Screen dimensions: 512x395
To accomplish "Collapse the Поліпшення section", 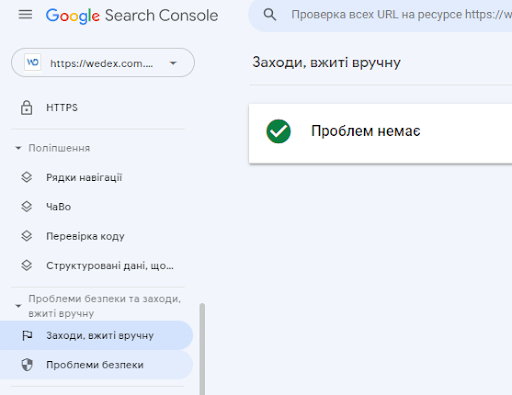I will pos(18,148).
